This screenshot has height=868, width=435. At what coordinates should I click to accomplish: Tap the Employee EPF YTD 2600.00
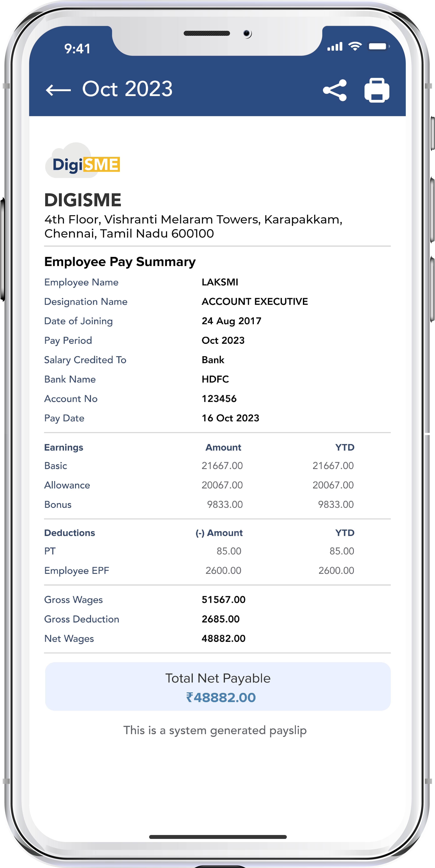click(336, 571)
